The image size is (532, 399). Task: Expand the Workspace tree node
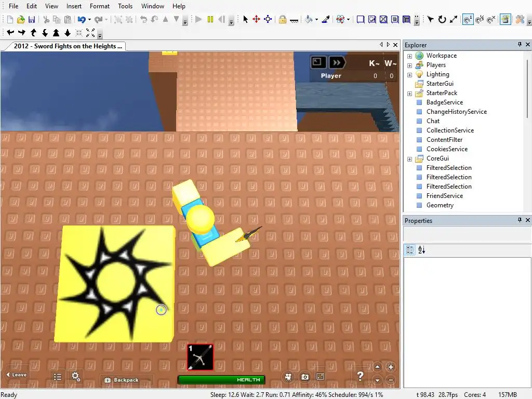coord(409,56)
